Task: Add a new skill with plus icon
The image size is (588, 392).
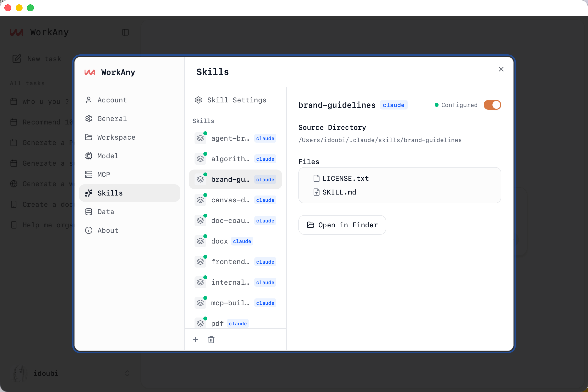Action: click(196, 340)
